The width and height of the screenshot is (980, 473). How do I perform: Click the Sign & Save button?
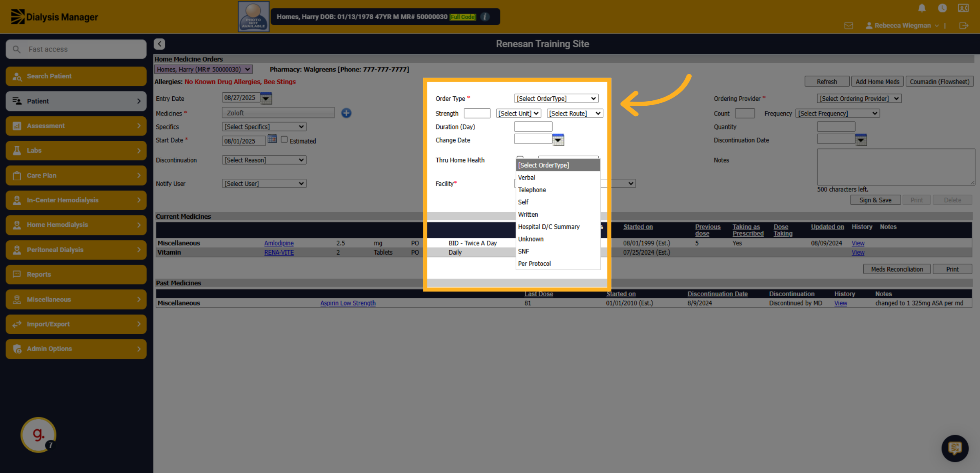(875, 200)
